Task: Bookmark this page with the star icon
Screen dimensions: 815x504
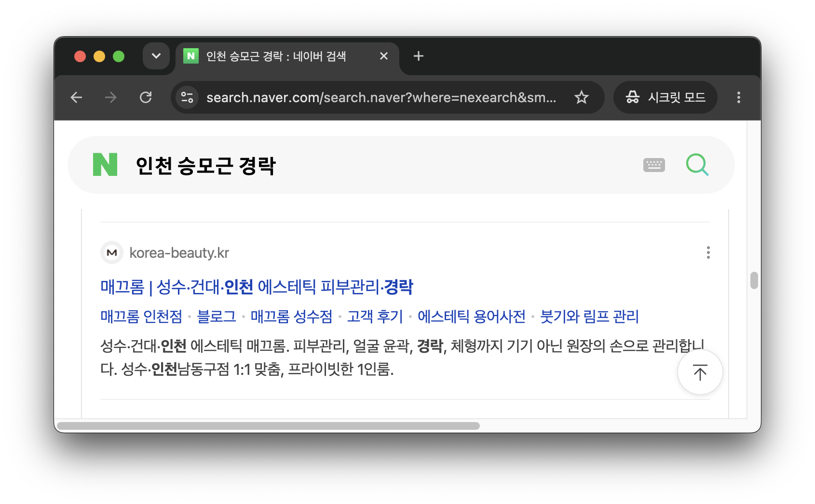Action: [x=582, y=97]
